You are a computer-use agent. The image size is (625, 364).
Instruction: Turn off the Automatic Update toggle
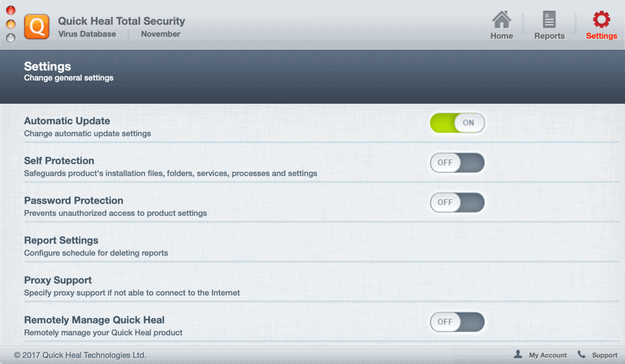[457, 123]
